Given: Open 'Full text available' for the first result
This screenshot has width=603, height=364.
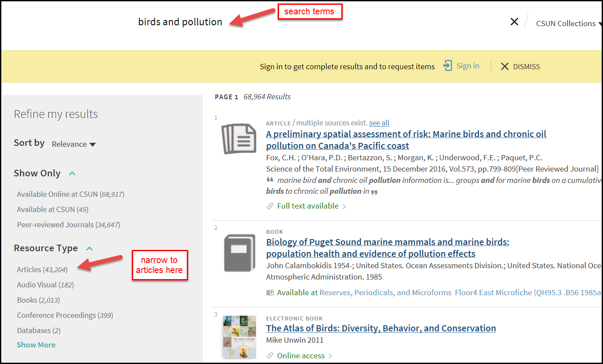Looking at the screenshot, I should [x=307, y=206].
